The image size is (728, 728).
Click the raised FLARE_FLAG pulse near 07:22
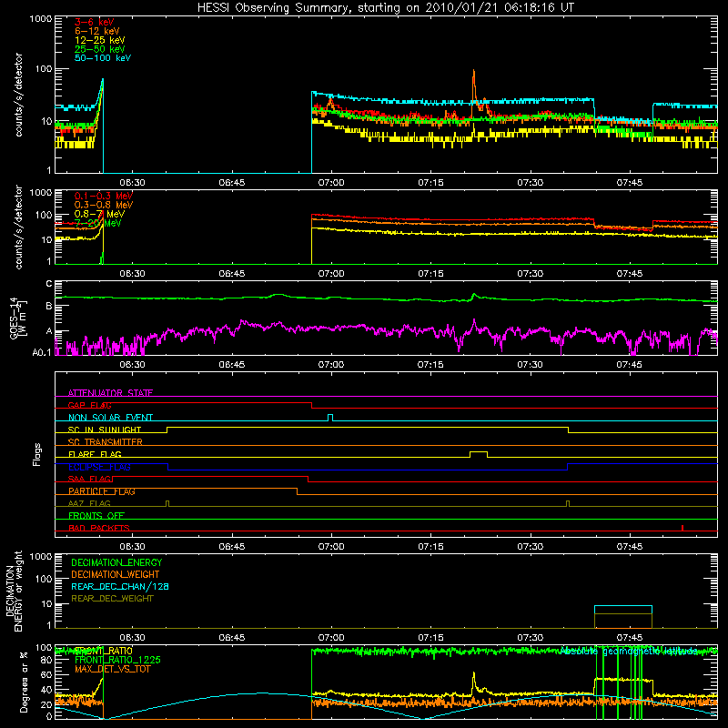pyautogui.click(x=479, y=453)
